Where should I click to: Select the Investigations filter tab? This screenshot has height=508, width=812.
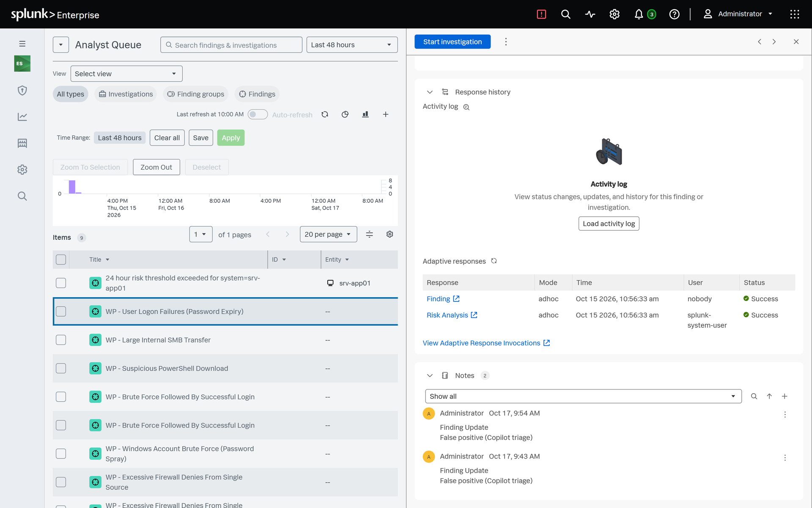click(x=126, y=94)
